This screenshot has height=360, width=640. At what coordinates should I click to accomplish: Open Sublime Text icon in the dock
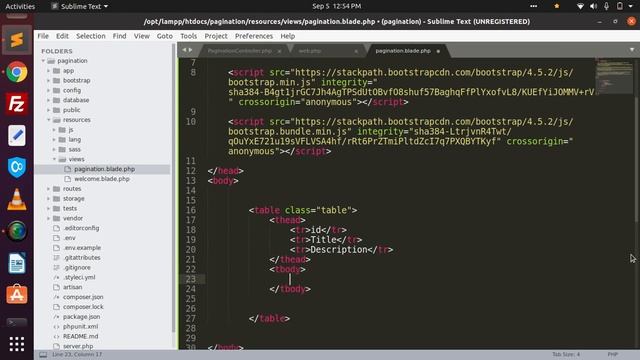[17, 40]
